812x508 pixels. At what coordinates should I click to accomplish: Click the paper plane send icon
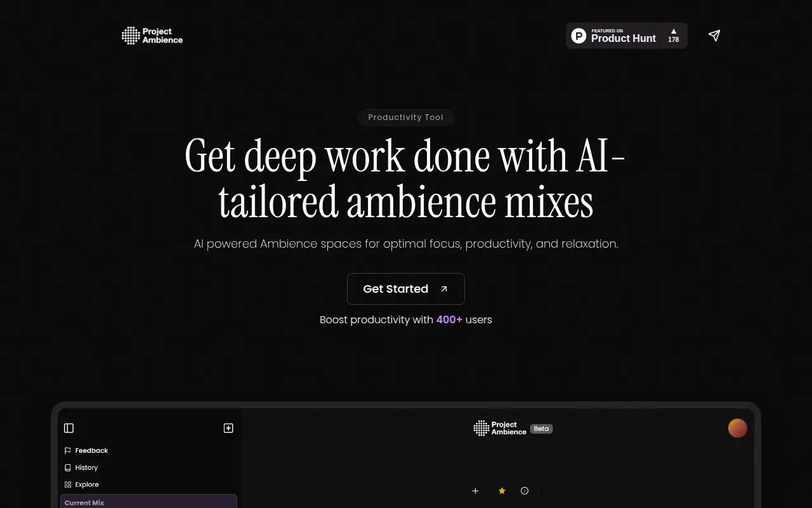(x=714, y=36)
